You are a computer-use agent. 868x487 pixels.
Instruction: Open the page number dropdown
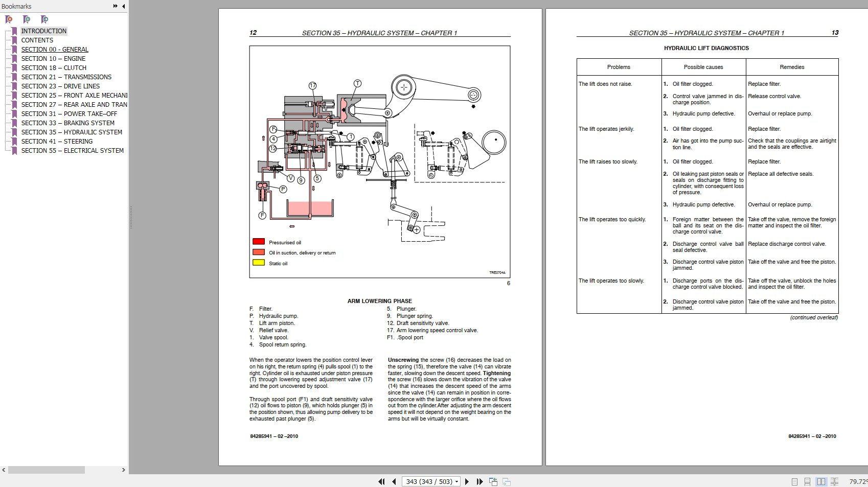click(456, 481)
